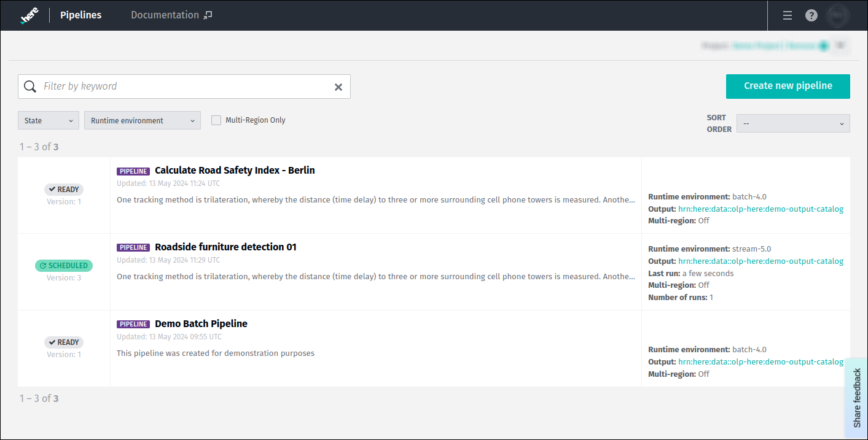Click the search magnifier icon

(30, 86)
